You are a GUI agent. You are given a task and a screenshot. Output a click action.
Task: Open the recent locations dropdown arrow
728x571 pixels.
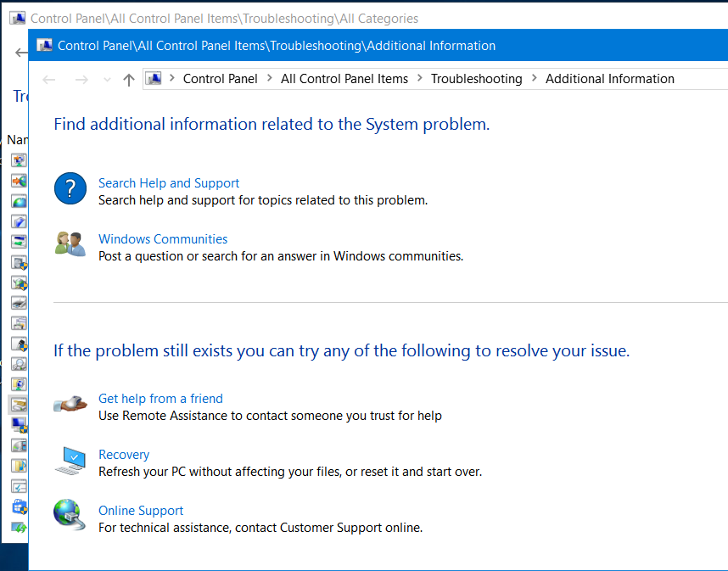pyautogui.click(x=107, y=79)
